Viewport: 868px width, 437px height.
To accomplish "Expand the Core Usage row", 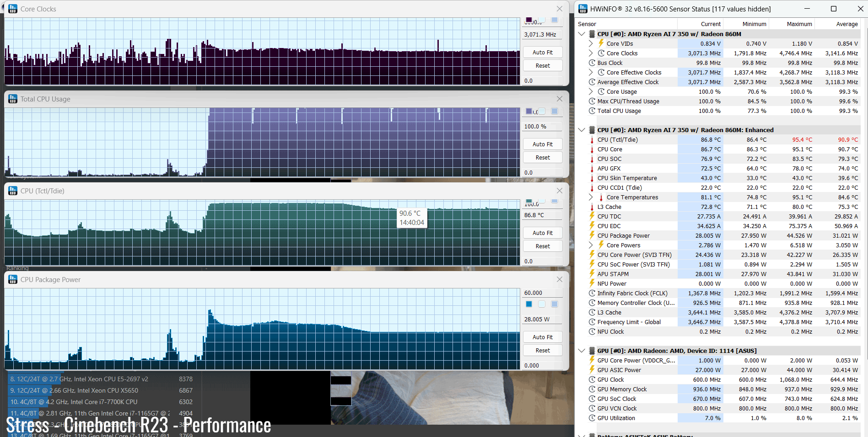I will click(591, 91).
